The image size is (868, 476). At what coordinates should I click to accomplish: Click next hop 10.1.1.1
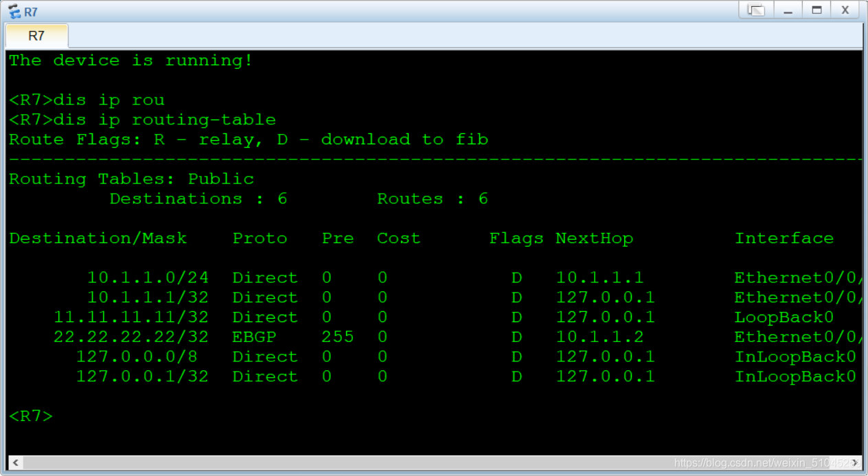coord(599,278)
